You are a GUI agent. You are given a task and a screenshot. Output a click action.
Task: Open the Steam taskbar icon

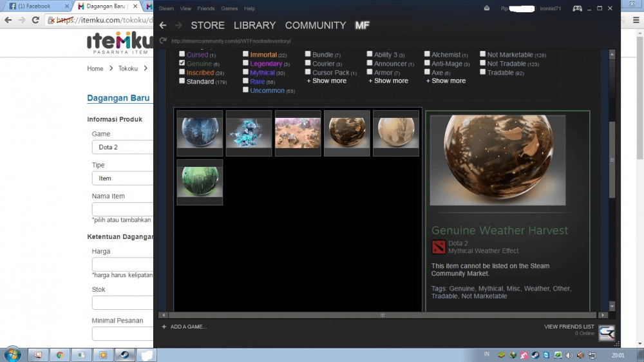[124, 355]
